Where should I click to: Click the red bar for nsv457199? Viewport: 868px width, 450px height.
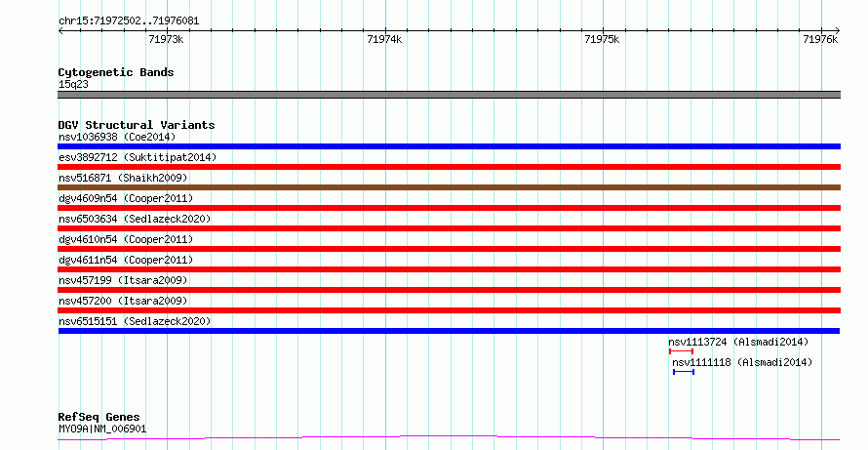coord(449,290)
